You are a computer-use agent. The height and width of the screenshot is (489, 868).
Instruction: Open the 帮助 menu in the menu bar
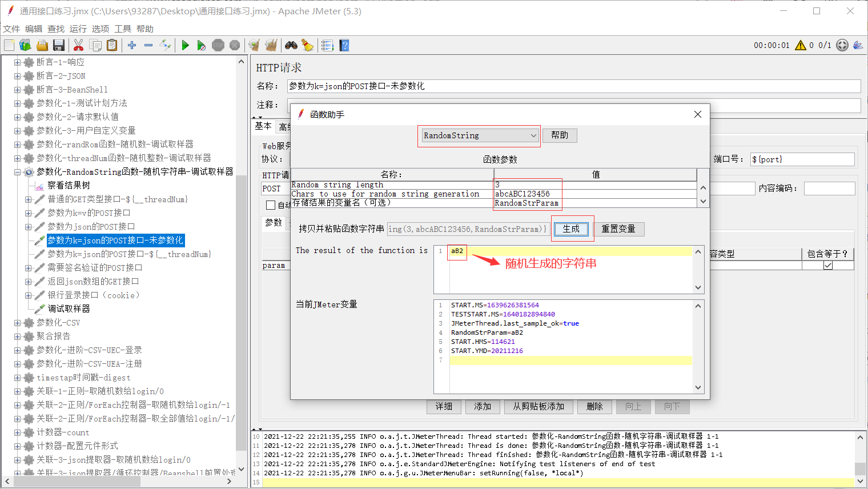(145, 29)
